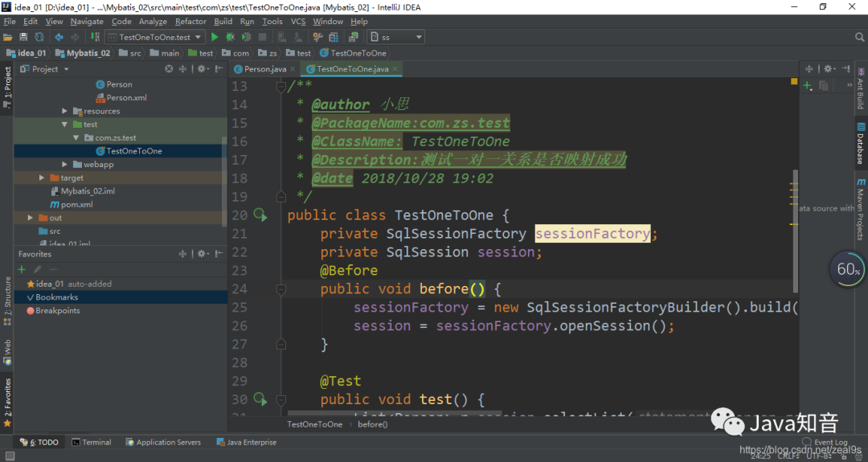Toggle the Favorites tool window sidebar button
The image size is (868, 462).
[7, 403]
